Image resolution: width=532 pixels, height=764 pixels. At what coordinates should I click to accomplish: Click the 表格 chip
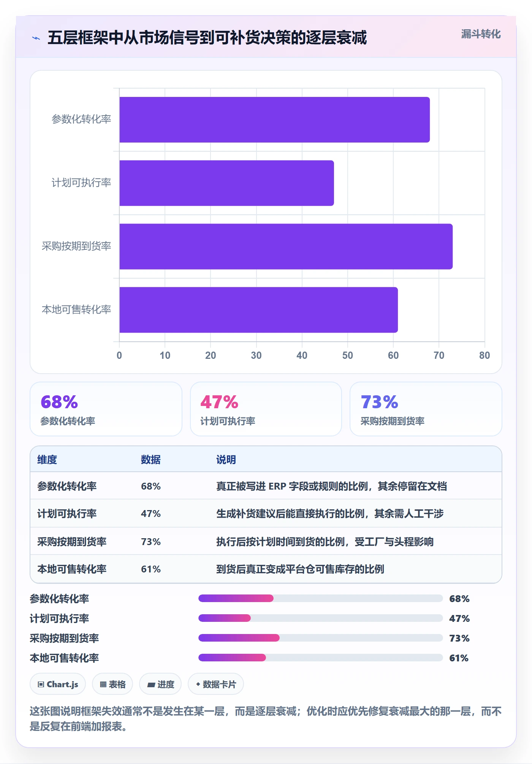pos(112,684)
